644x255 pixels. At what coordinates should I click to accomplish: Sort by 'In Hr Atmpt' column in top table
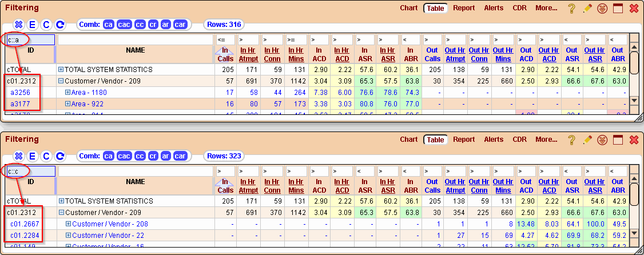pyautogui.click(x=249, y=54)
